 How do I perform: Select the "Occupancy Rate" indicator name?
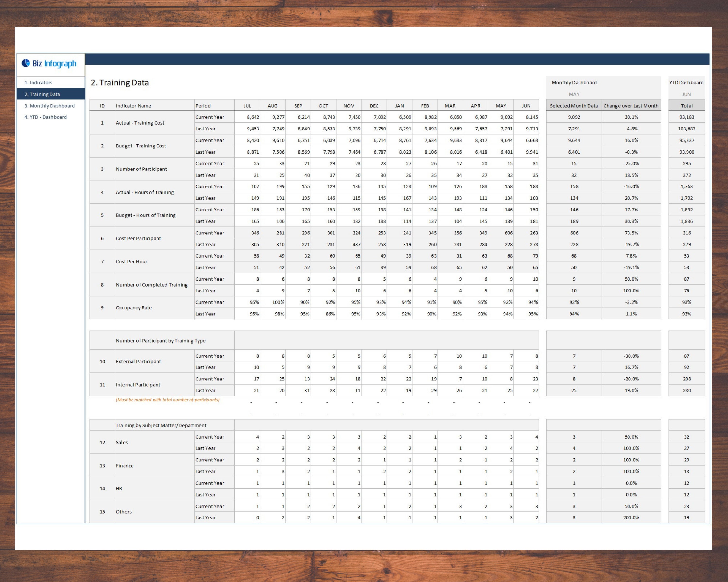[x=134, y=308]
